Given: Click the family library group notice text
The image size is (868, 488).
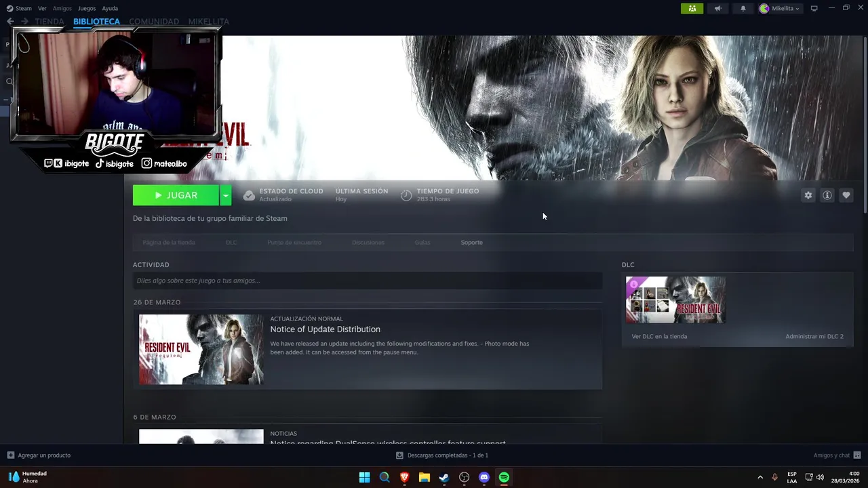Looking at the screenshot, I should (210, 218).
